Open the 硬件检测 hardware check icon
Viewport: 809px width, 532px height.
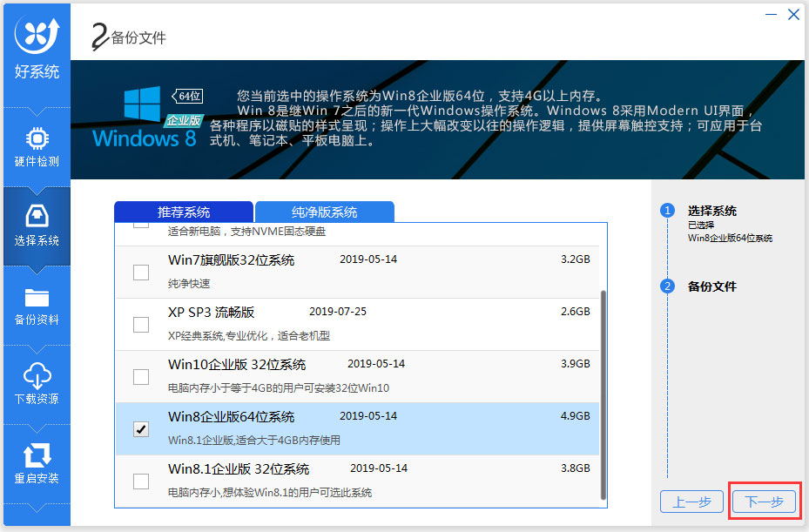coord(37,139)
